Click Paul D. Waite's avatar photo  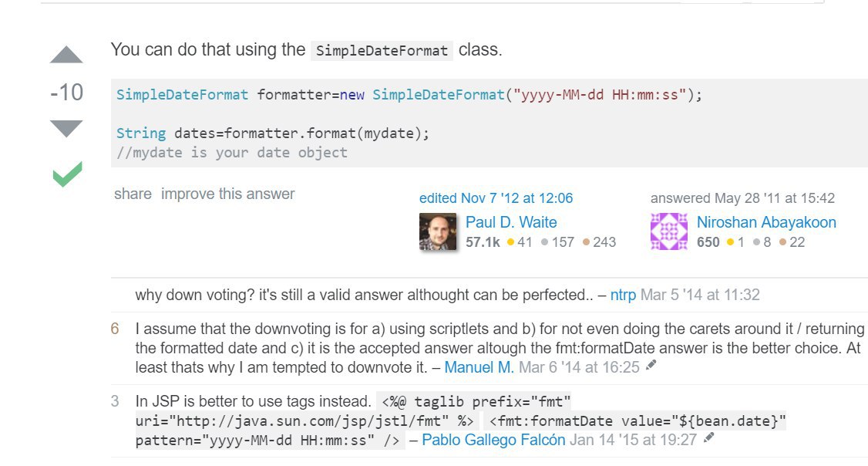point(438,232)
